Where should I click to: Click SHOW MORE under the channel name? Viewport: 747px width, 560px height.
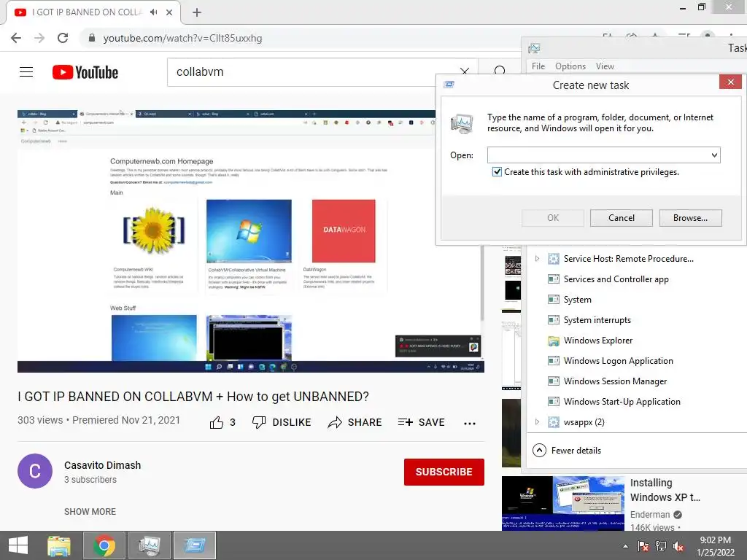(x=90, y=511)
